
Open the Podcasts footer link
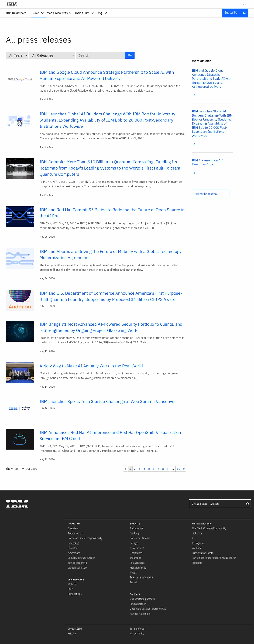[197, 563]
